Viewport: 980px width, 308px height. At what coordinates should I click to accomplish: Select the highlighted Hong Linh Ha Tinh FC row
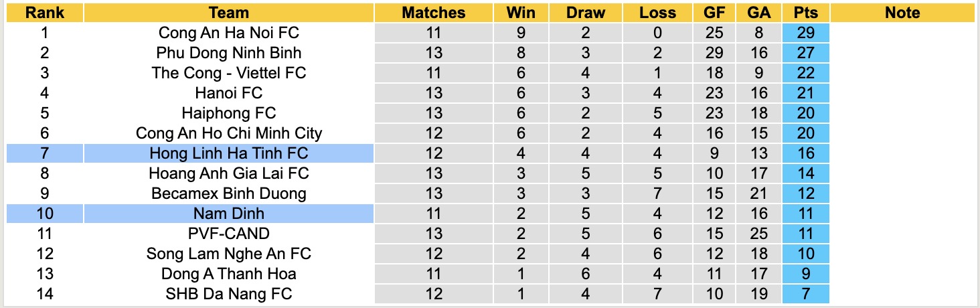[x=229, y=153]
